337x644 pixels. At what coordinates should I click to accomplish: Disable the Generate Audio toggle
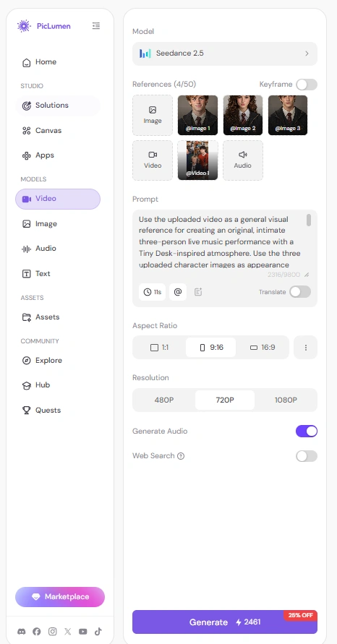pyautogui.click(x=307, y=432)
